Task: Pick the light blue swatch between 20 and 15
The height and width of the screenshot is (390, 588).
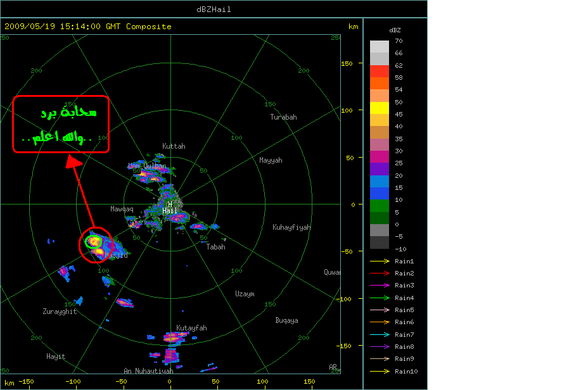Action: pos(380,181)
